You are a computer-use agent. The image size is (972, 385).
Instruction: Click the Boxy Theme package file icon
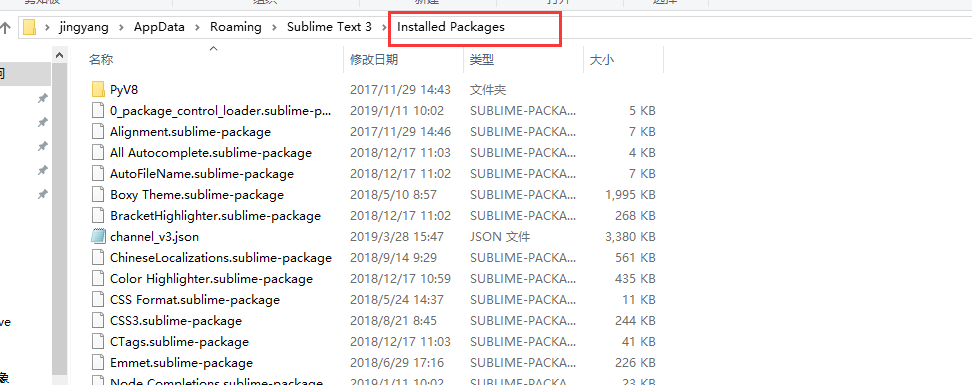click(x=98, y=195)
